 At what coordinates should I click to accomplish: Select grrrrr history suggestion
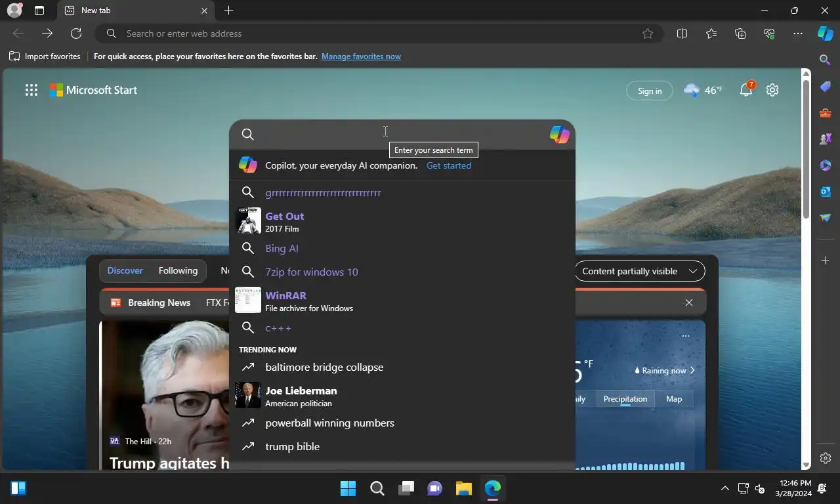[x=402, y=192]
